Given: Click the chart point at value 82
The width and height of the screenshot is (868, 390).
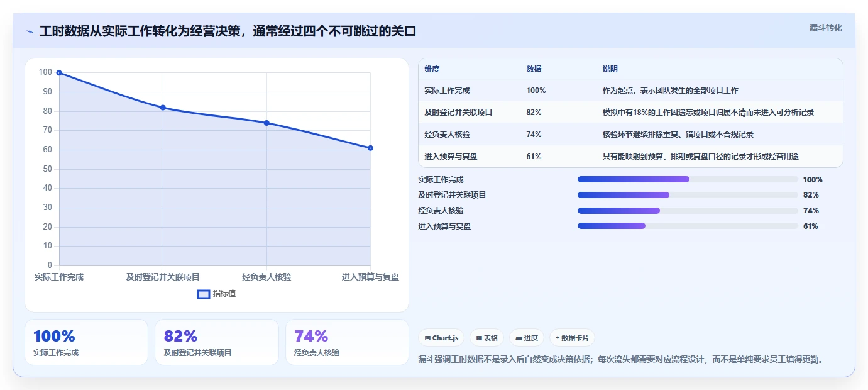Looking at the screenshot, I should pos(163,108).
